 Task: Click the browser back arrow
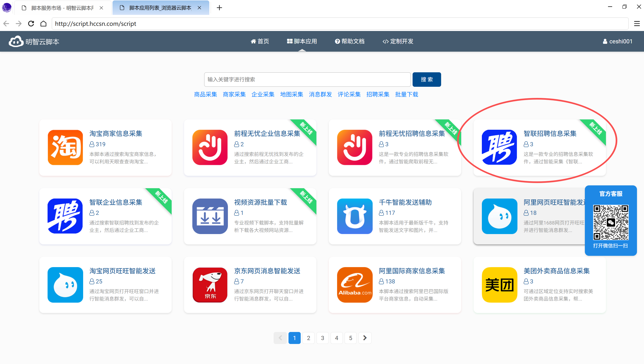(x=6, y=24)
